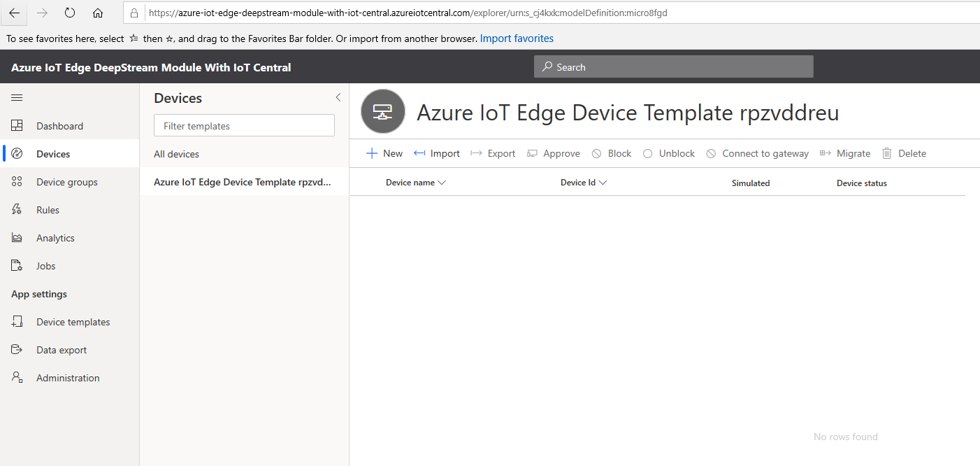Viewport: 980px width, 466px height.
Task: Click the Dashboard icon in sidebar
Action: [x=17, y=126]
